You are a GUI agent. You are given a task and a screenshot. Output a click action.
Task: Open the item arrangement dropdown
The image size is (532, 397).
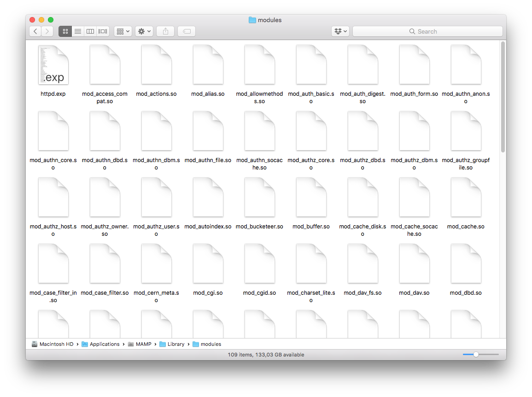123,31
